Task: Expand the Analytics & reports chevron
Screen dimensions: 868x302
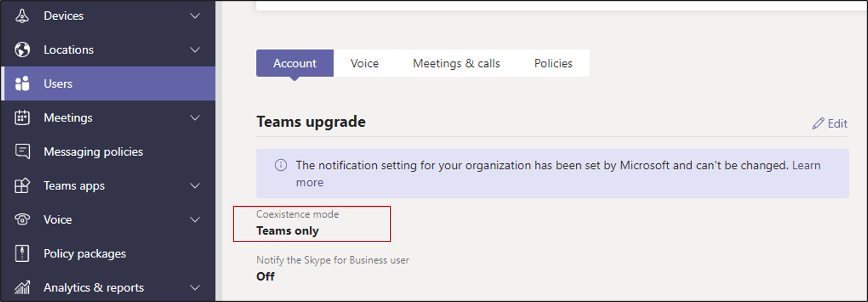Action: click(x=195, y=287)
